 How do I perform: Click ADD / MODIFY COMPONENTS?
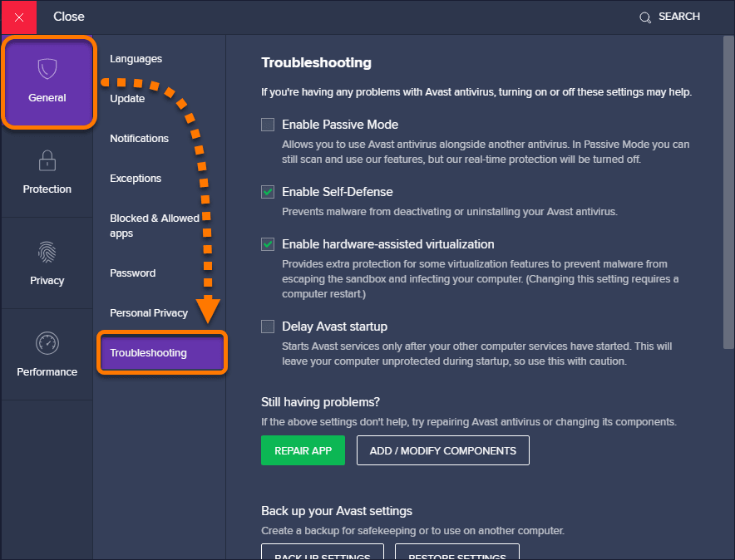(442, 450)
